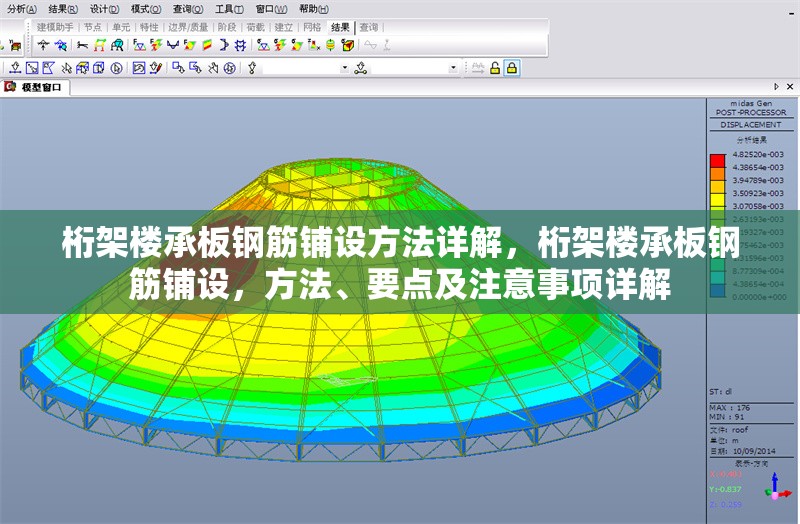Click the blue V-shaped beam diagram icon
This screenshot has width=800, height=524.
click(173, 45)
